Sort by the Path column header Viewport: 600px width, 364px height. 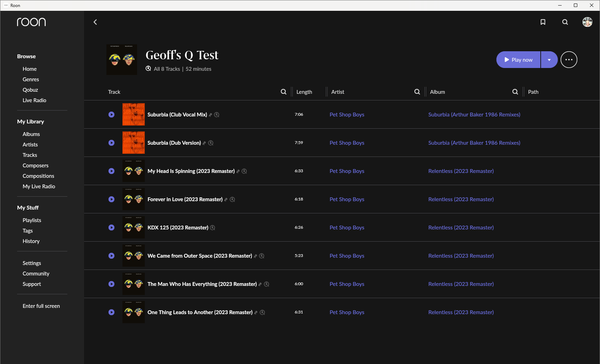[533, 92]
